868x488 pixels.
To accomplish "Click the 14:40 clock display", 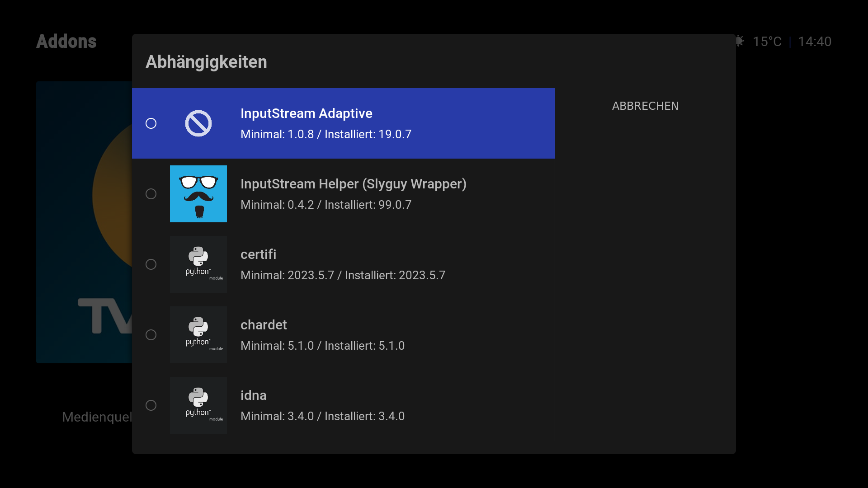I will [815, 42].
